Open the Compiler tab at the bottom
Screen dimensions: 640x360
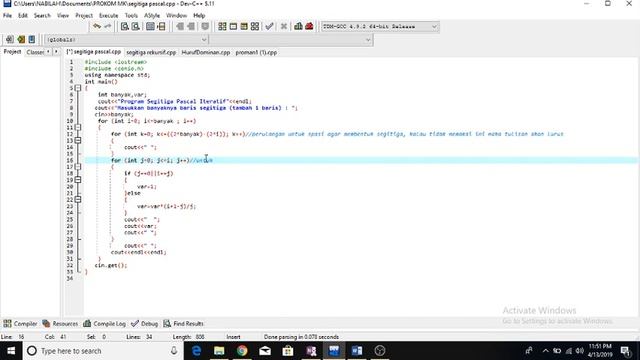pyautogui.click(x=20, y=324)
